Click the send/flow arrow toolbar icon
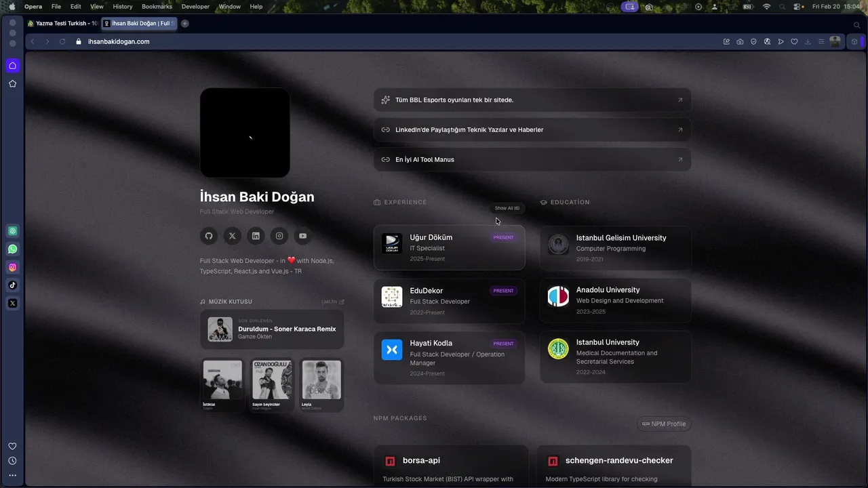Screen dimensions: 868x488 781,41
